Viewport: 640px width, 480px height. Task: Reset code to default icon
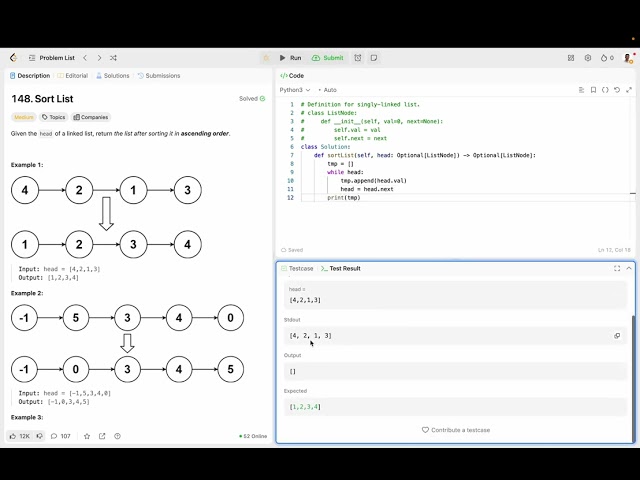pos(617,90)
